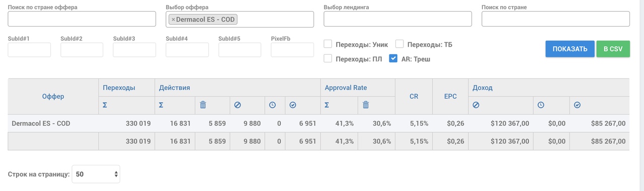
Task: Open the Выбор лендинга selector
Action: coord(398,19)
